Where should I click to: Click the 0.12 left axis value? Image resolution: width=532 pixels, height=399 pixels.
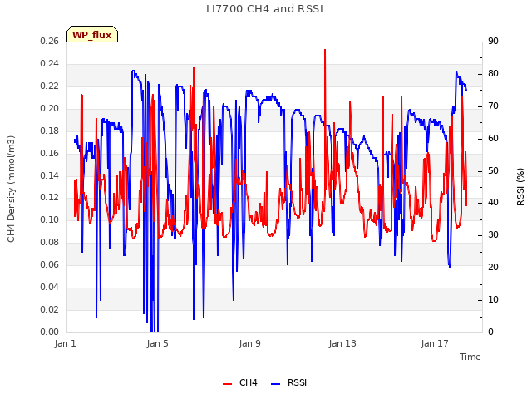[50, 198]
